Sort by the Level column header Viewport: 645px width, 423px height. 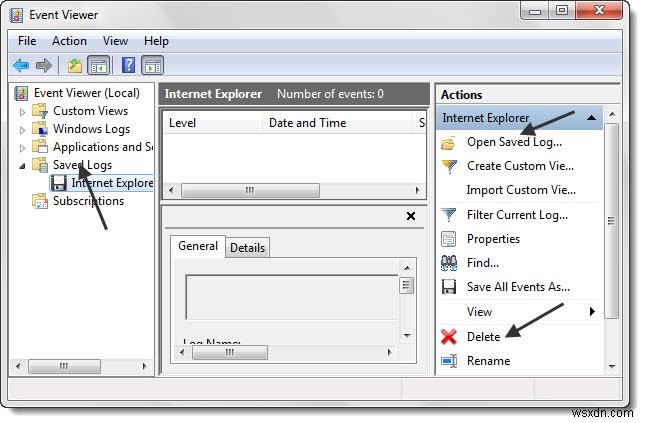pyautogui.click(x=213, y=123)
